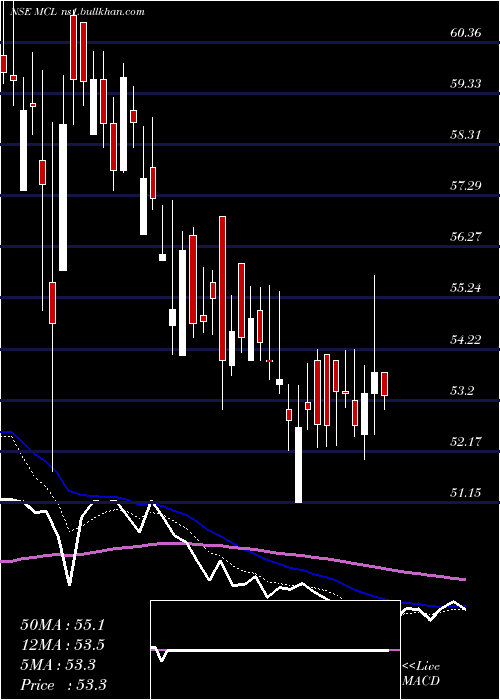
Task: Click the 53.2 price axis label
Action: tap(462, 391)
